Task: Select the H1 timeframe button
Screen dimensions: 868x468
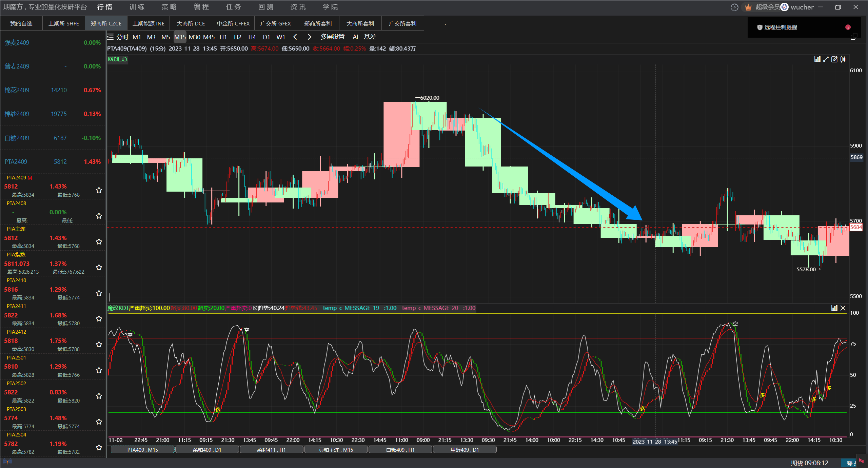Action: coord(223,37)
